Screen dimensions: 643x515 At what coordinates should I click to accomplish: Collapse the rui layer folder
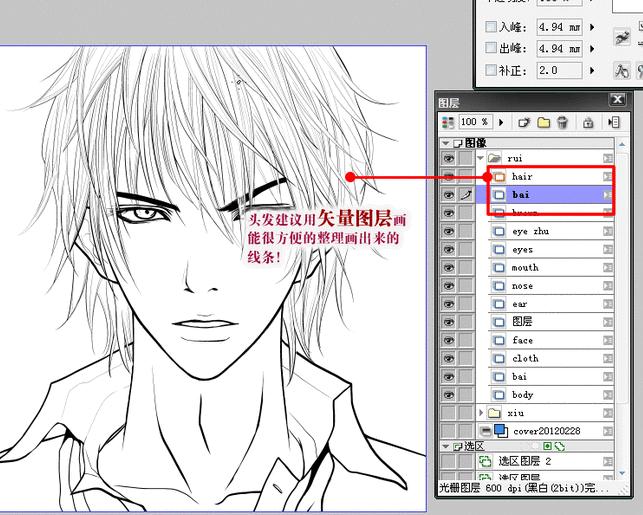click(481, 158)
